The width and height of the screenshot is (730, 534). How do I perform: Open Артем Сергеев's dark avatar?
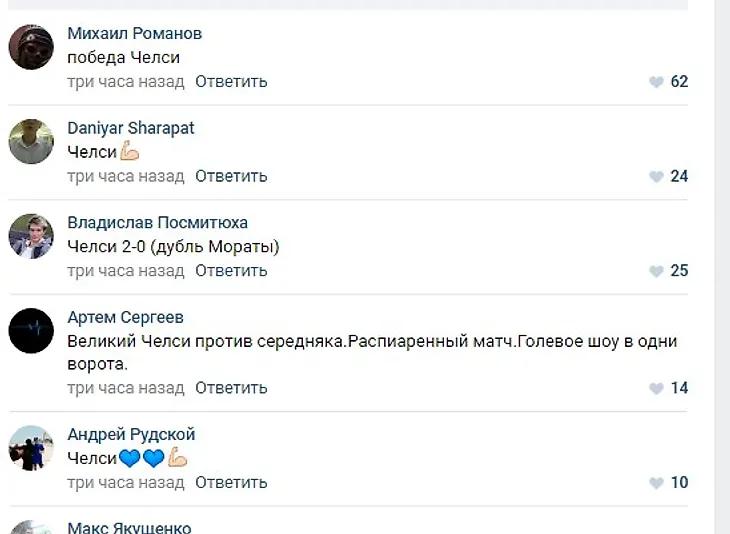point(31,330)
